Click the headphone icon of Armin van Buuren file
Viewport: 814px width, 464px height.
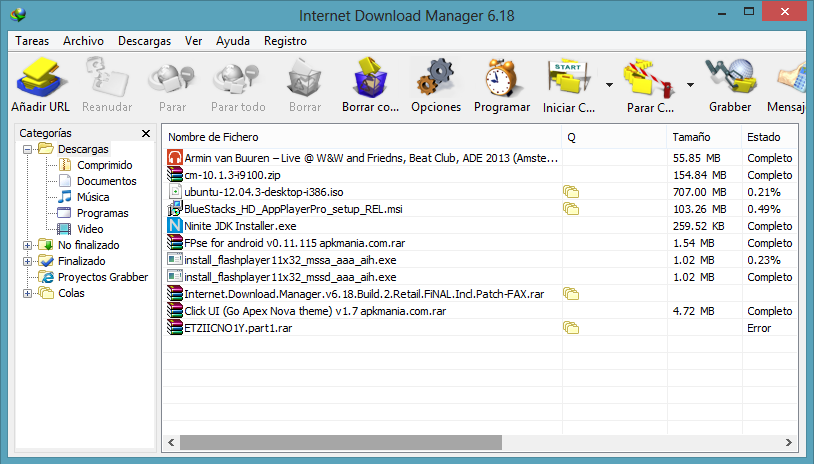175,158
